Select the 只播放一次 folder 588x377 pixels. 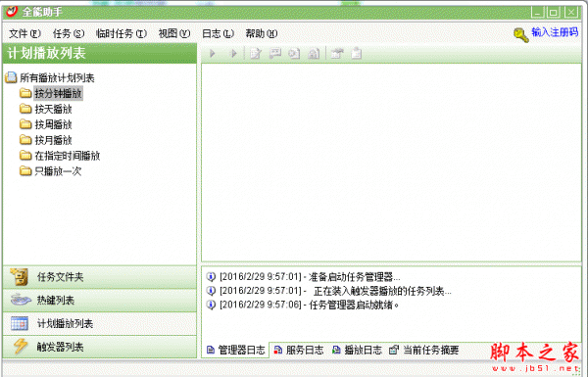pyautogui.click(x=58, y=171)
